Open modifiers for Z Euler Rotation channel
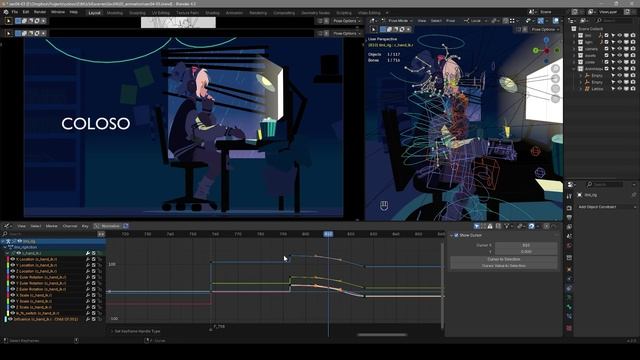Screen dimensions: 640x360 point(88,289)
